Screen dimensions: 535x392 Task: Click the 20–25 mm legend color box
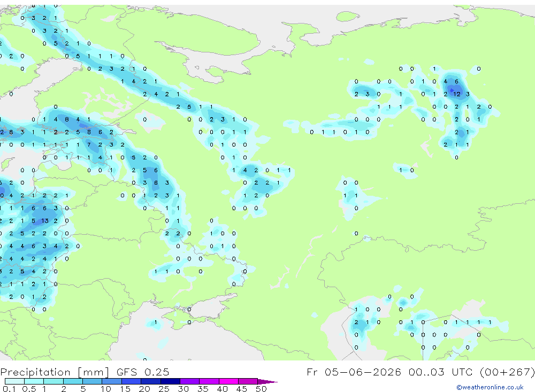tap(150, 381)
